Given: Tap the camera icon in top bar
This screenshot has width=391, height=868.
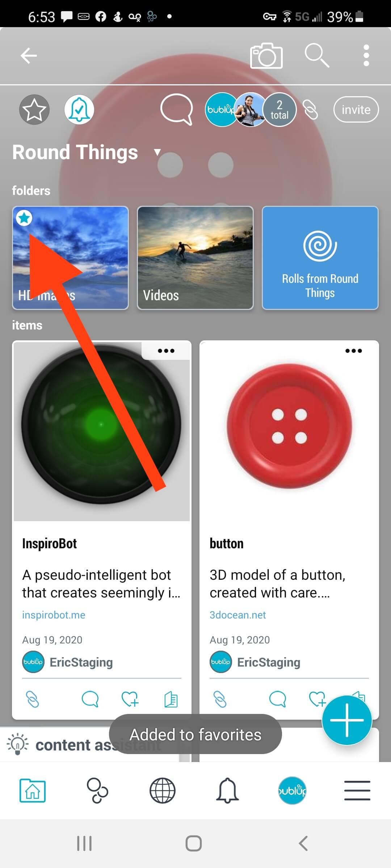Looking at the screenshot, I should 266,56.
